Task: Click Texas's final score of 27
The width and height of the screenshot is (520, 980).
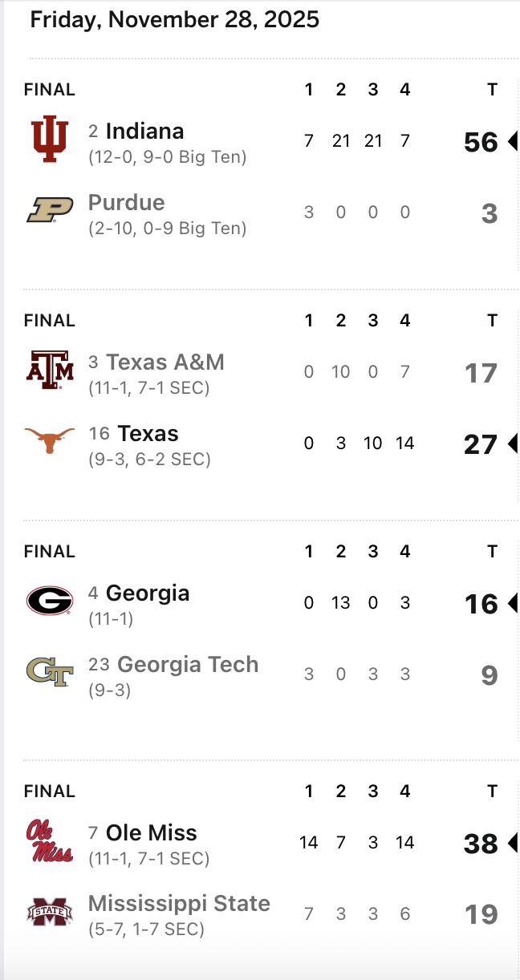Action: pyautogui.click(x=481, y=444)
